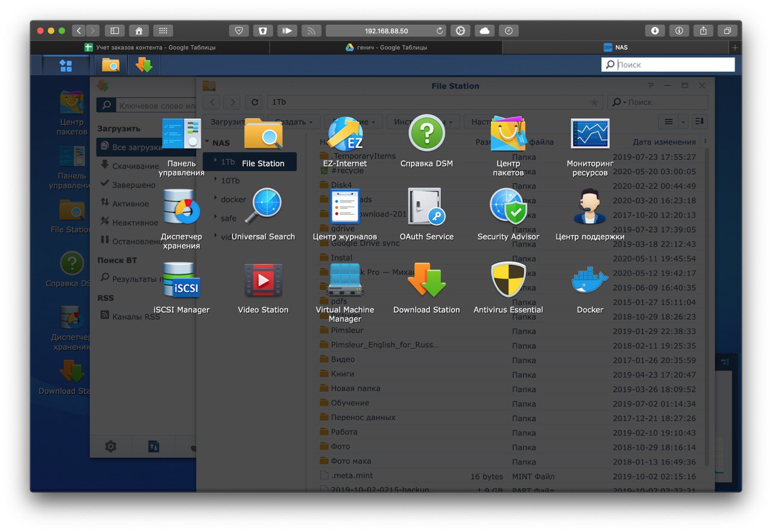Screen dimensions: 772x532
Task: Open the Центр пакетов desktop shortcut
Action: tap(72, 113)
